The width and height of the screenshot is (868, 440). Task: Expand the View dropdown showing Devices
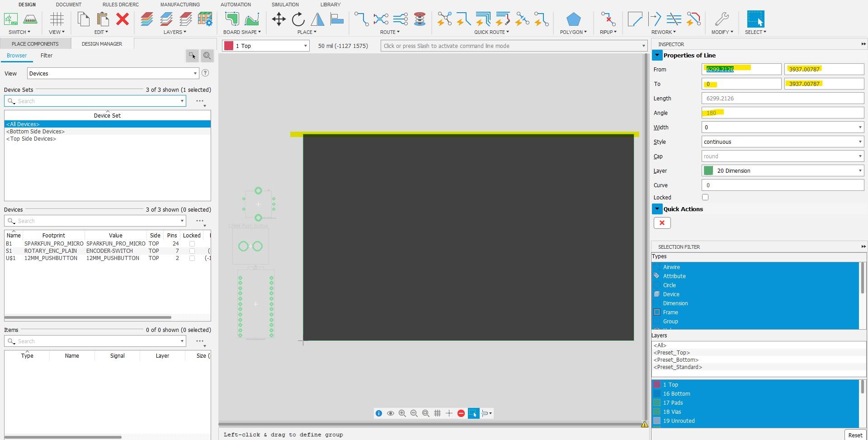click(x=195, y=73)
